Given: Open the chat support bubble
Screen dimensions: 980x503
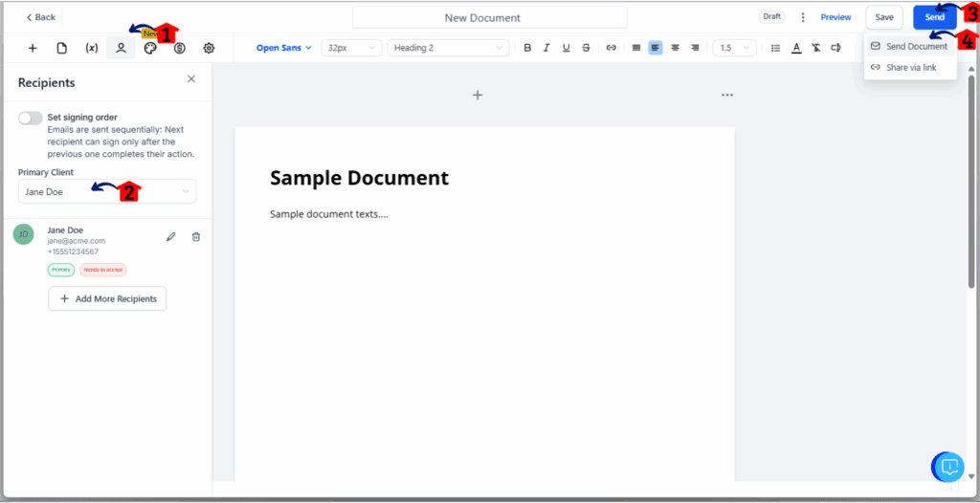Looking at the screenshot, I should 948,466.
